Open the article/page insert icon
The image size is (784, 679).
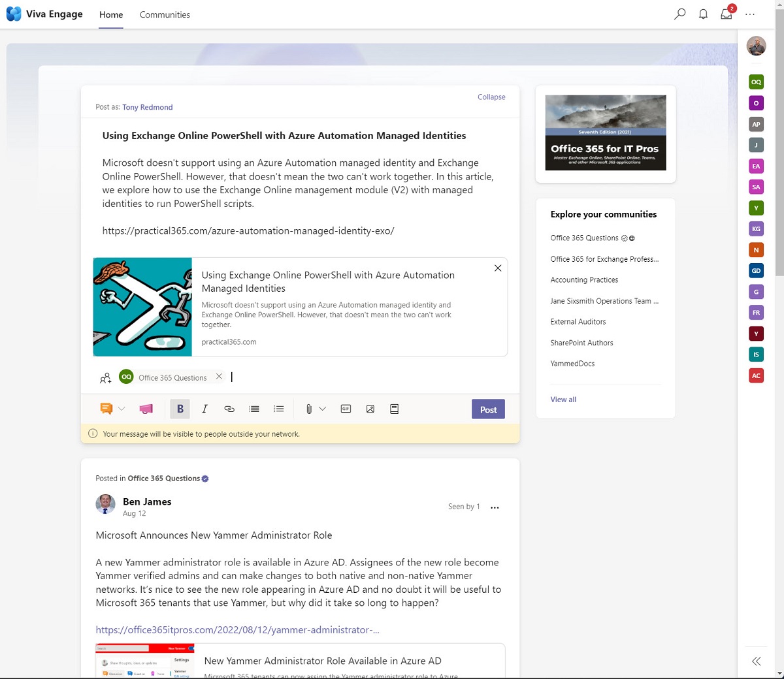[x=395, y=409]
